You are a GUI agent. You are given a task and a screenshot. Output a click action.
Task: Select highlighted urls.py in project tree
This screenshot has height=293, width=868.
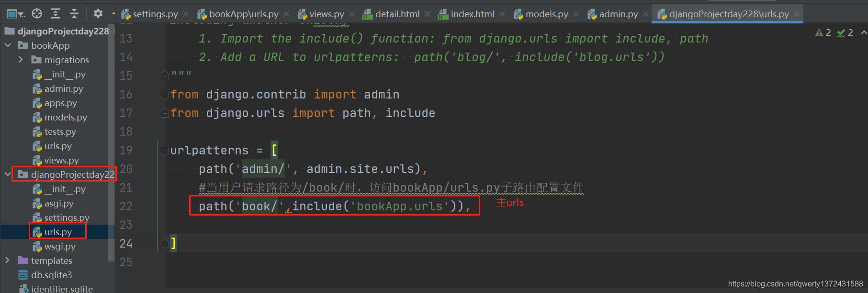58,232
